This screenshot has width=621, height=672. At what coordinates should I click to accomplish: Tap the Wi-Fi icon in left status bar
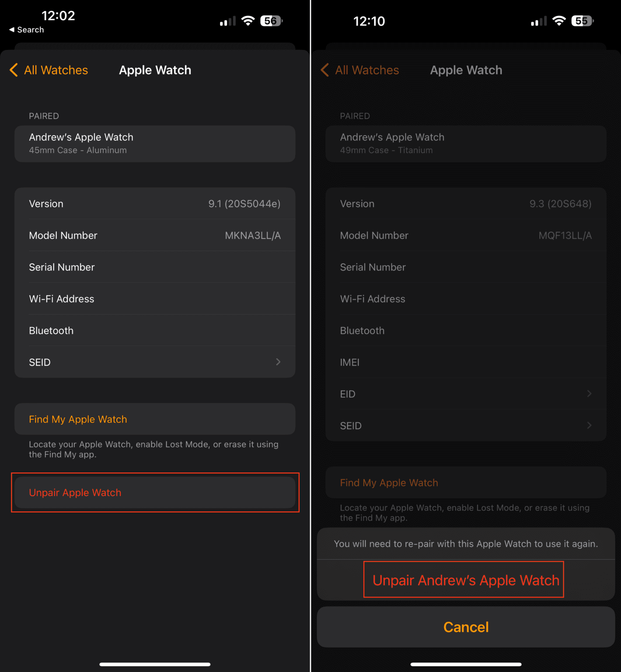pos(248,20)
